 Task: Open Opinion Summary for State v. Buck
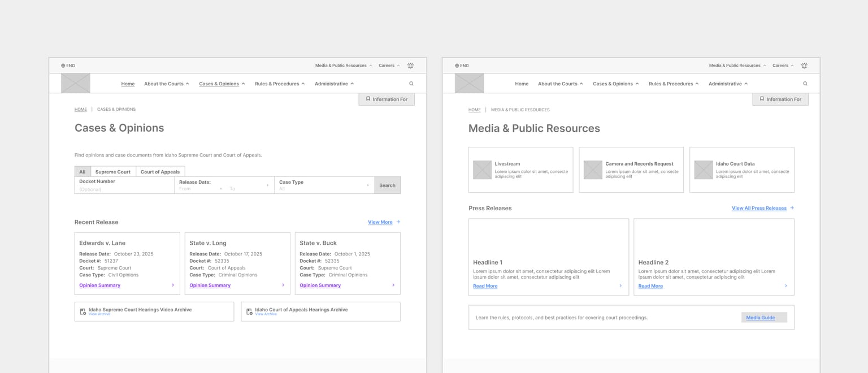[320, 285]
